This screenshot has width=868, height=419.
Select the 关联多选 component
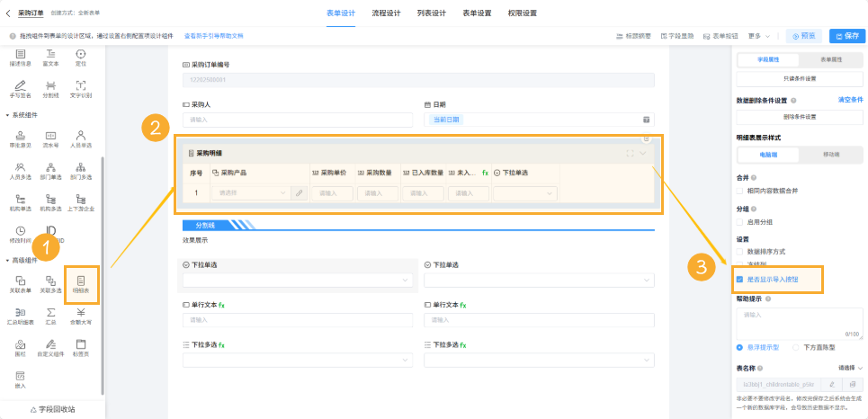[x=50, y=284]
